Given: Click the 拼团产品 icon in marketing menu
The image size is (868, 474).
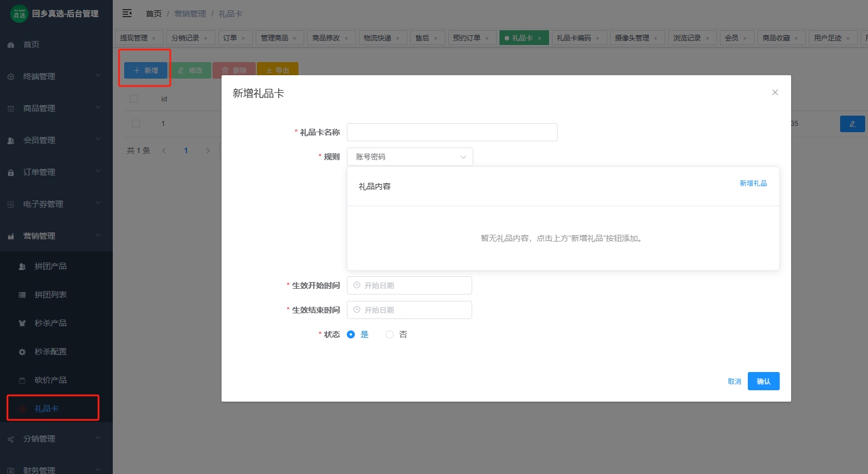Looking at the screenshot, I should [23, 266].
